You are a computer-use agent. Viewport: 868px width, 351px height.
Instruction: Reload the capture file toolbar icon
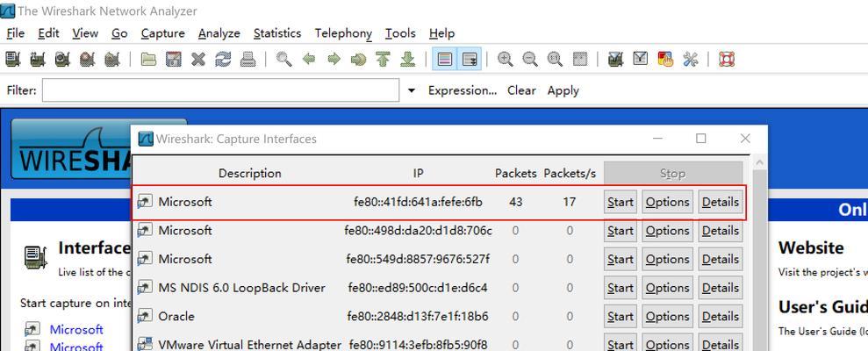pyautogui.click(x=223, y=60)
